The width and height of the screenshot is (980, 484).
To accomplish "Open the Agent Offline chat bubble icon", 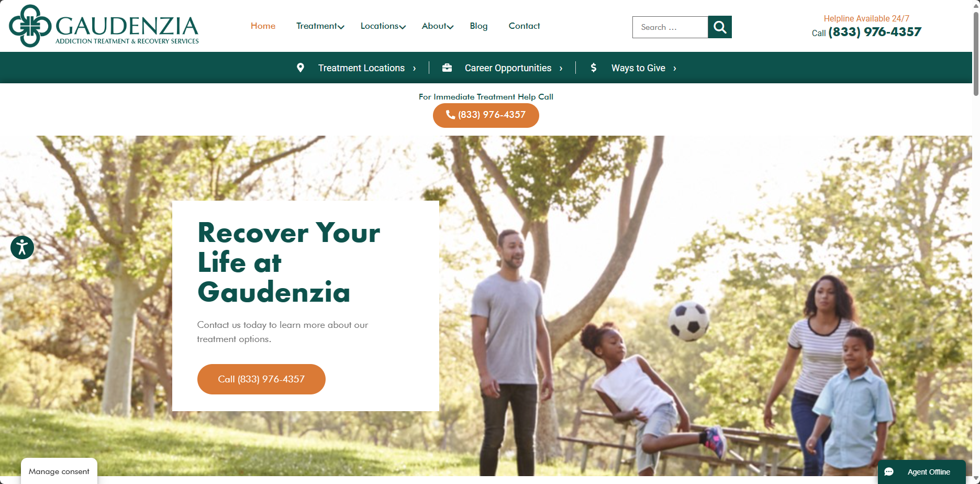I will point(889,472).
